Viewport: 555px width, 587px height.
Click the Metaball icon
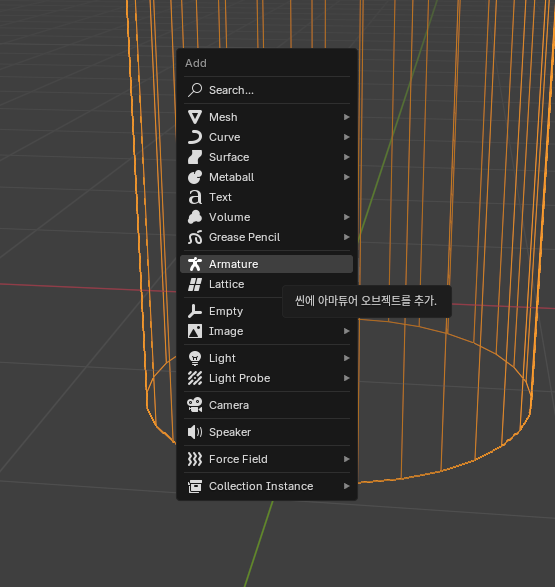(195, 177)
